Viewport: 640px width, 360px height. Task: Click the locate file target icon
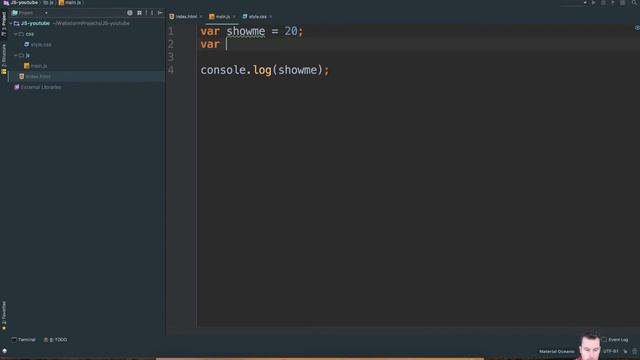tap(130, 13)
